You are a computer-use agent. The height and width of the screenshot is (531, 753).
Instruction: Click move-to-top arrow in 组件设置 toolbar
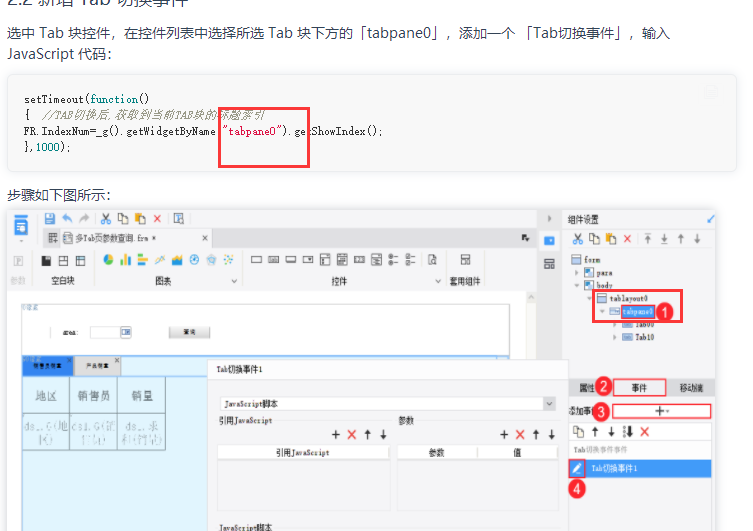(648, 239)
